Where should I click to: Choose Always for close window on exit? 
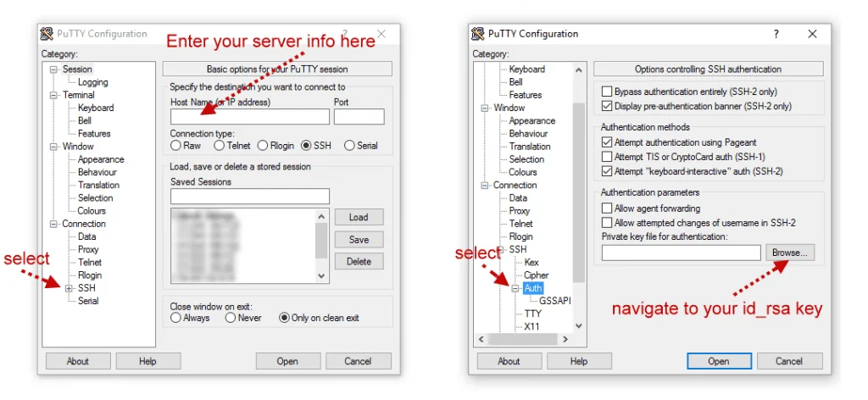(x=175, y=318)
